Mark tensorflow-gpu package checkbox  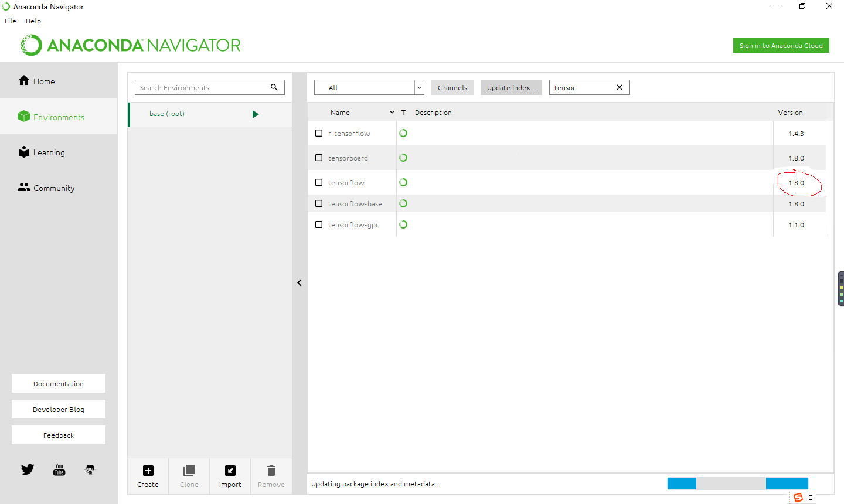[319, 224]
